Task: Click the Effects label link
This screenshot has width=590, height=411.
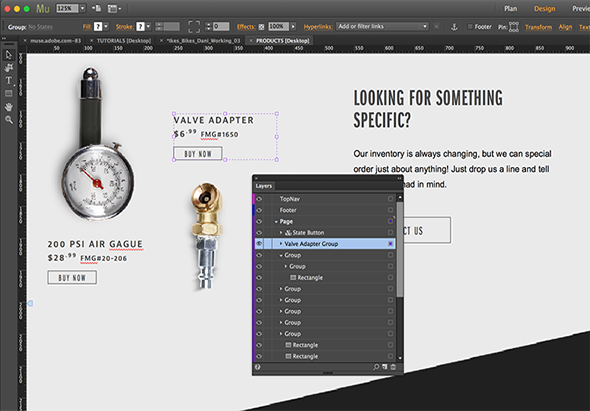Action: click(x=246, y=27)
